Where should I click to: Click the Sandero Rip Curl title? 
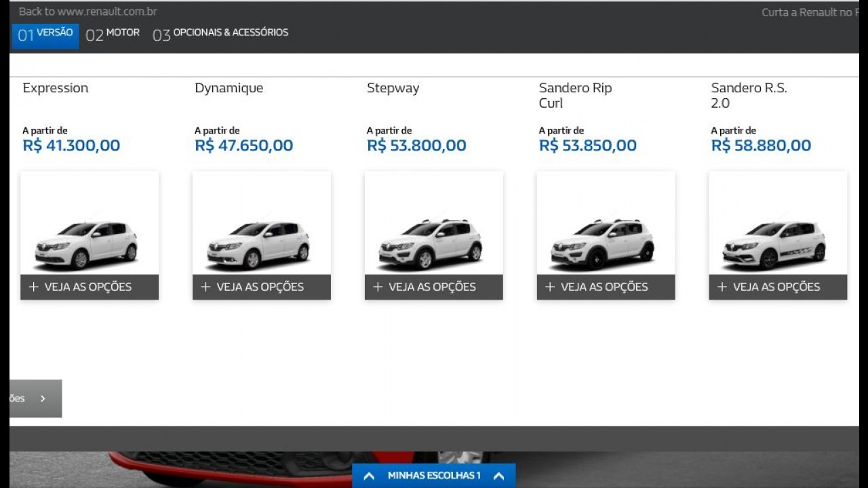coord(575,96)
